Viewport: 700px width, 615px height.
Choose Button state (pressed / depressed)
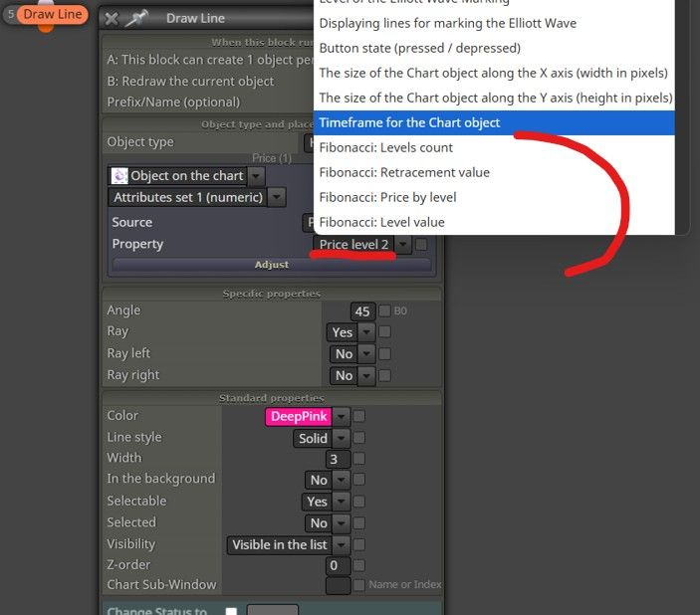pyautogui.click(x=494, y=48)
